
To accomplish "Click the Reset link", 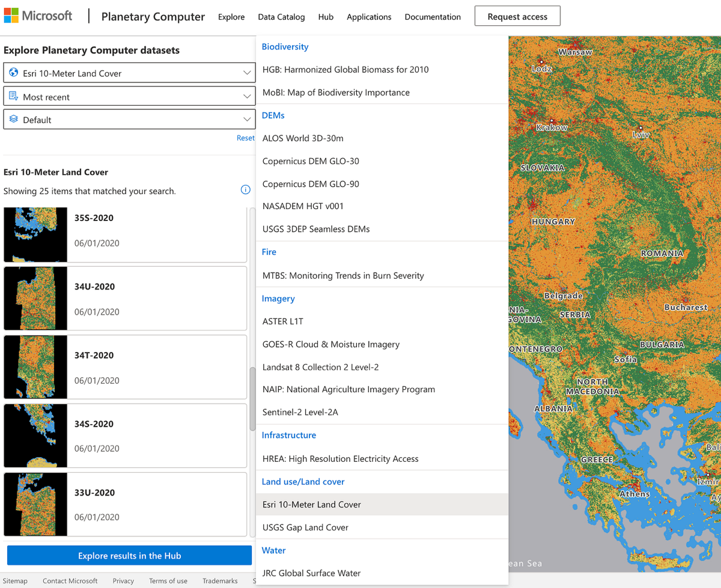I will tap(245, 138).
